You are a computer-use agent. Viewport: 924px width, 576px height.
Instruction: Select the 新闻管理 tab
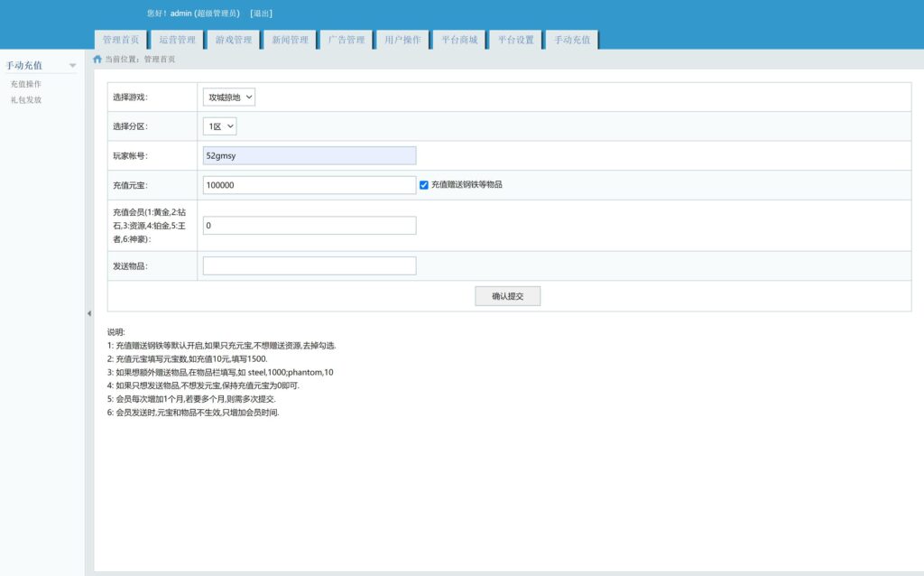290,40
